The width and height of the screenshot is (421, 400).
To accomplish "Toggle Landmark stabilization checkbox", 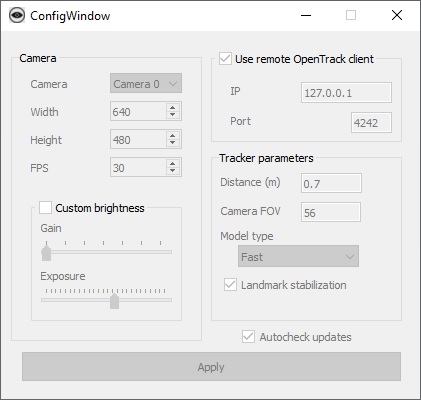I will pos(230,285).
